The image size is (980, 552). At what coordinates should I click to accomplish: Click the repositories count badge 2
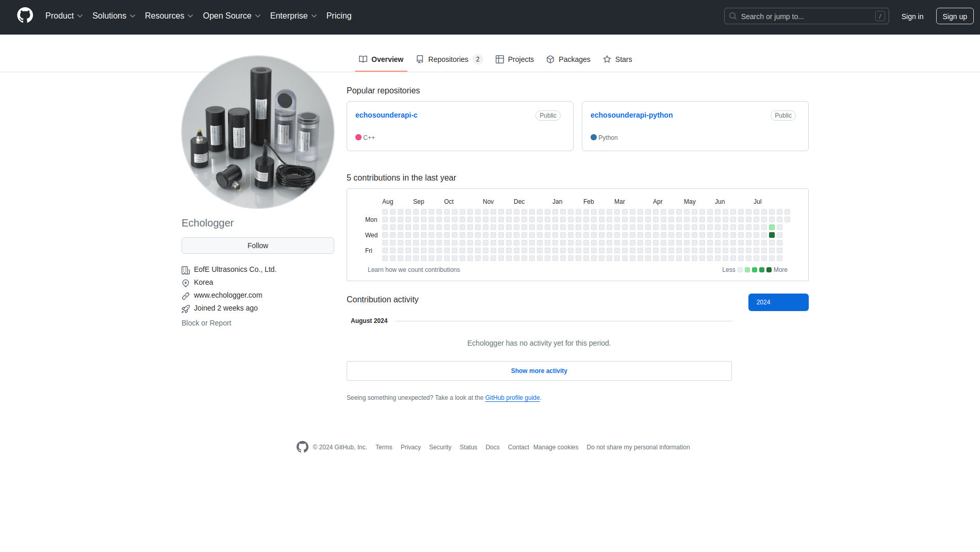tap(478, 59)
